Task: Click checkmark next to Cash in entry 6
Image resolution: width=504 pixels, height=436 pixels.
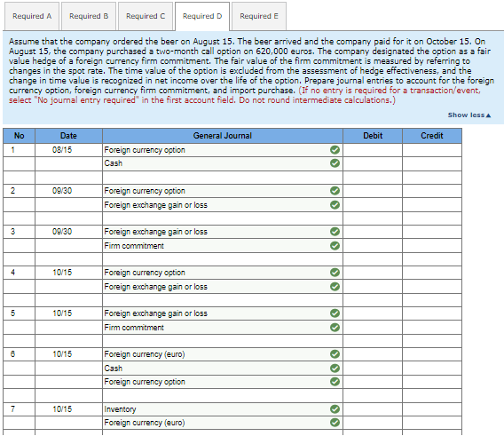Action: (335, 368)
